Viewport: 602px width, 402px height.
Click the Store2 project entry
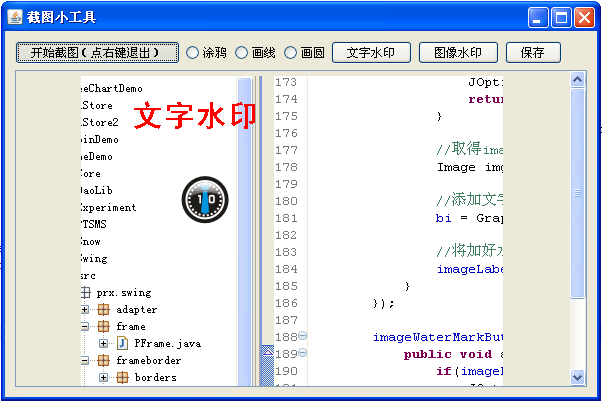pos(100,122)
